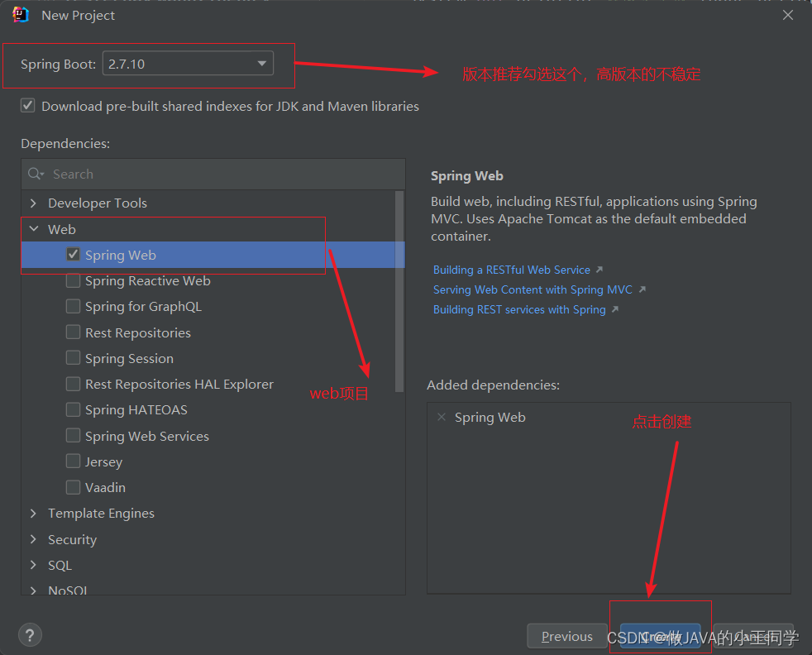Toggle Download pre-built shared indexes option
Image resolution: width=812 pixels, height=655 pixels.
(27, 106)
